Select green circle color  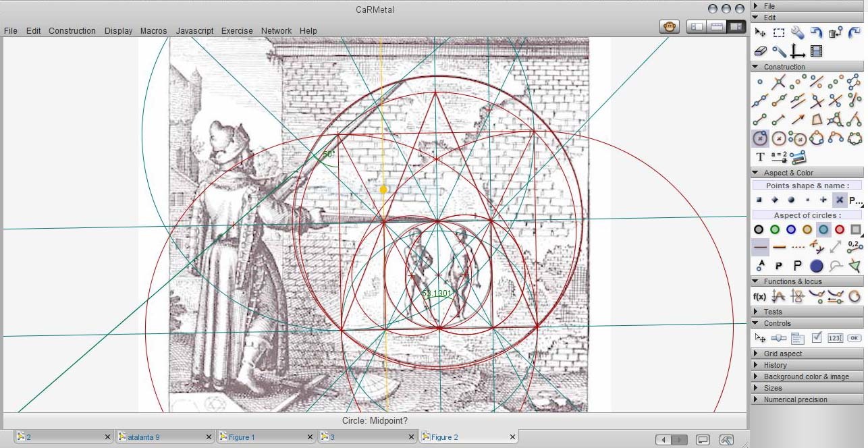click(775, 229)
